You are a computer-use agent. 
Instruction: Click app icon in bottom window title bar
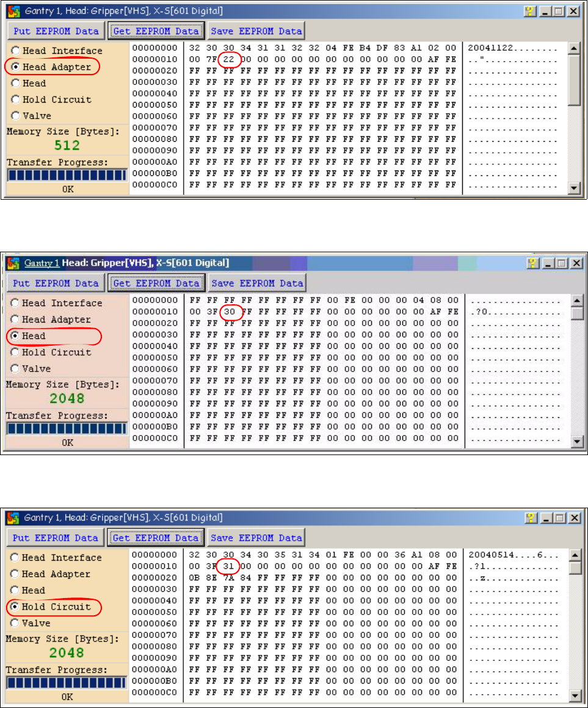tap(13, 517)
